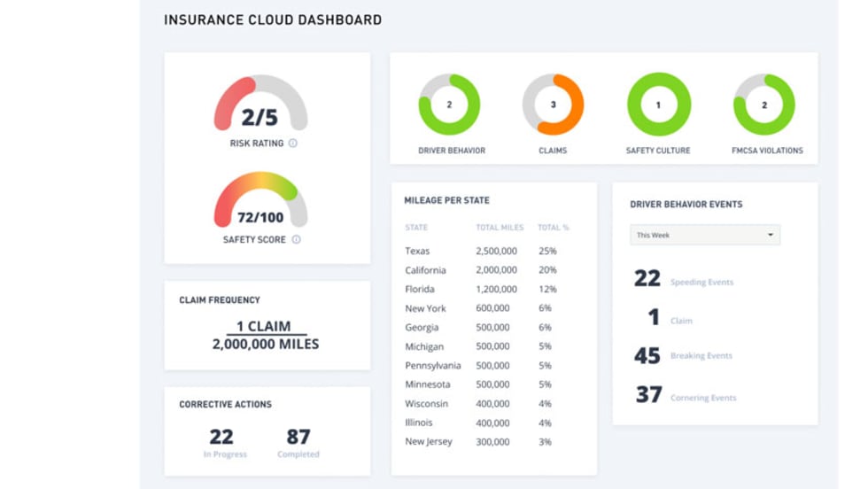Click the Risk Rating info icon

point(293,144)
